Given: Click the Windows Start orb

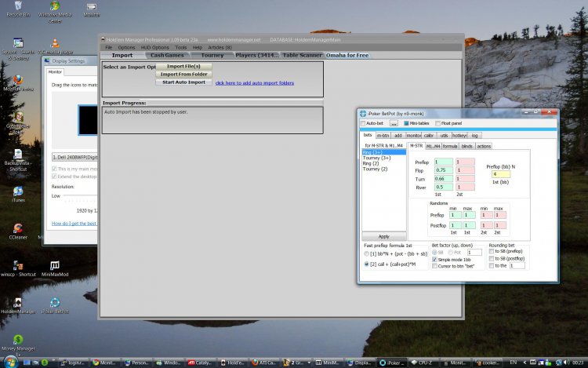Looking at the screenshot, I should pos(9,363).
